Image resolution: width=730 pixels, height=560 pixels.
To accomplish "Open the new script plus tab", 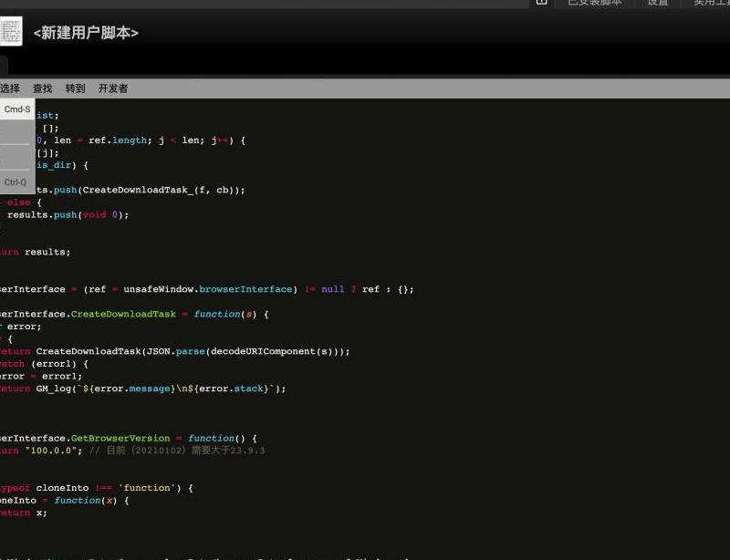I will point(541,3).
